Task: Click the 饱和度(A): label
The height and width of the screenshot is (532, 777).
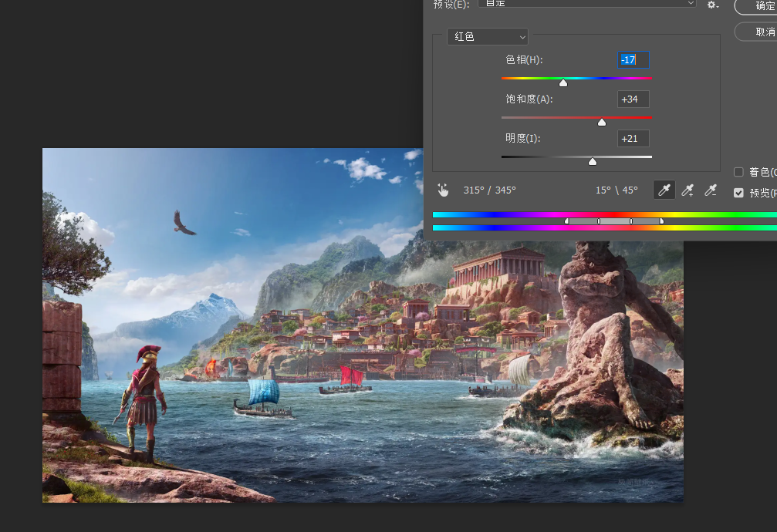Action: tap(529, 99)
